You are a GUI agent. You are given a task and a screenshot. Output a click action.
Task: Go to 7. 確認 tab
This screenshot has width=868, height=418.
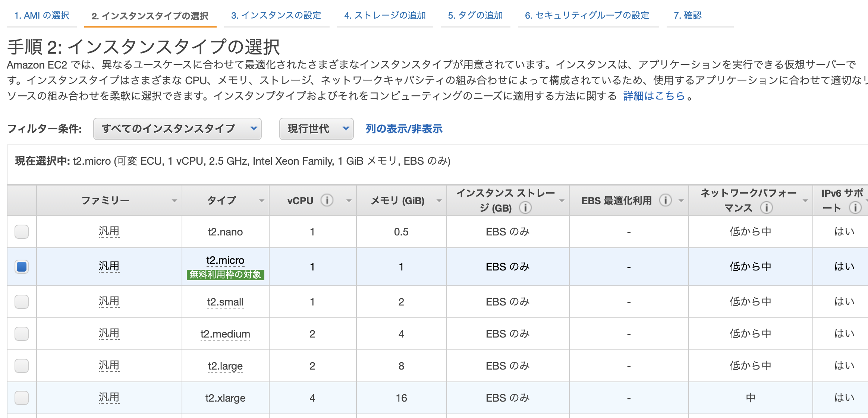(688, 16)
